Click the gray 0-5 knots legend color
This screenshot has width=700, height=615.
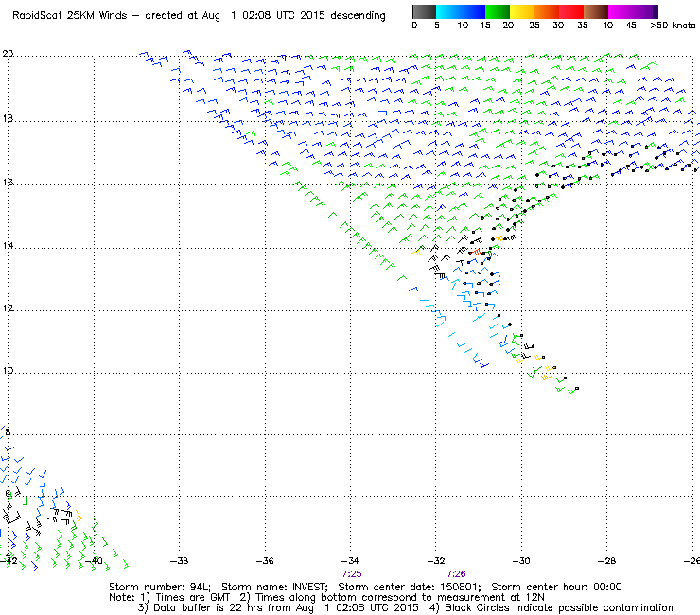pos(424,11)
